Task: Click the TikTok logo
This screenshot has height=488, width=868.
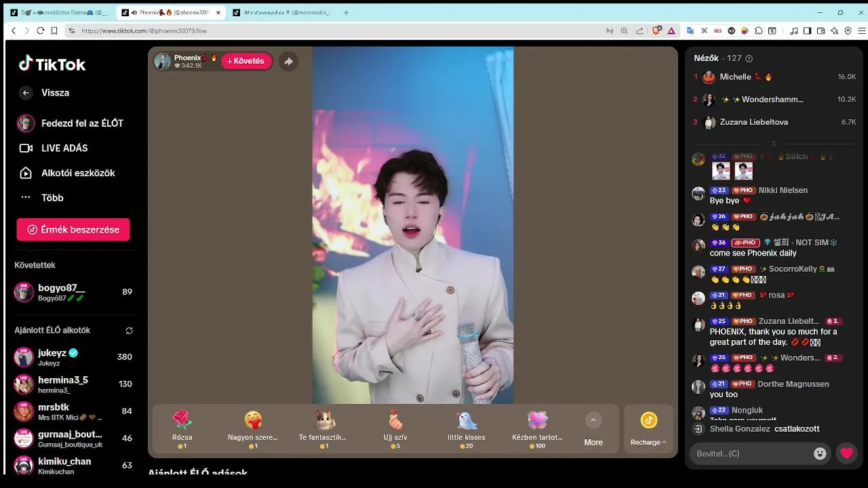Action: (52, 64)
